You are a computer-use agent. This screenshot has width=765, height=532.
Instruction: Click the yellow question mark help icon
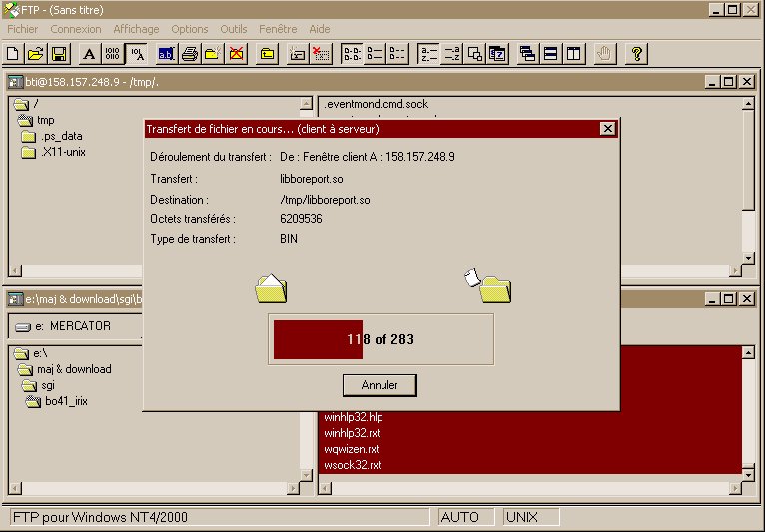(x=635, y=54)
